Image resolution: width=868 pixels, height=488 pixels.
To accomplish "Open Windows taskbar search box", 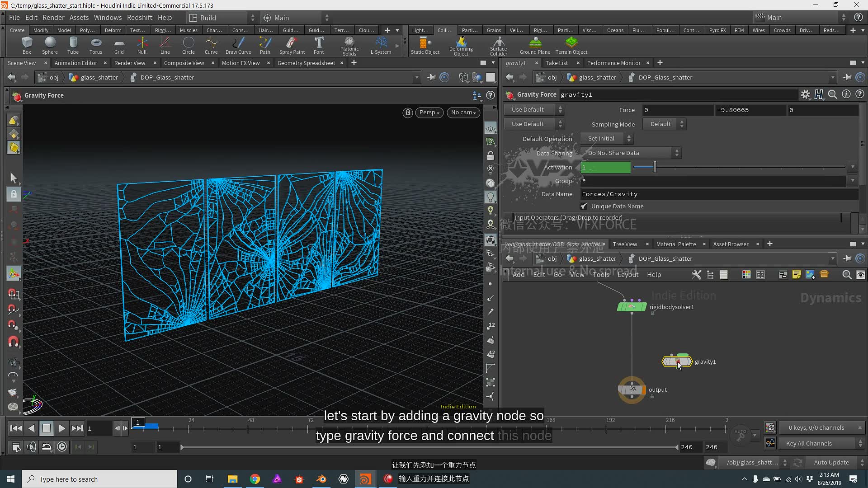I will click(99, 479).
